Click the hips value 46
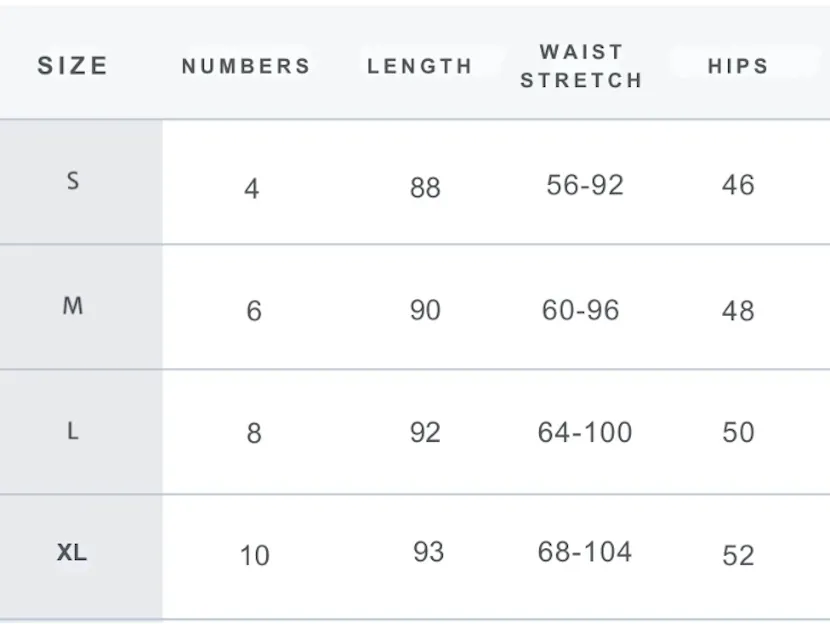 [738, 185]
